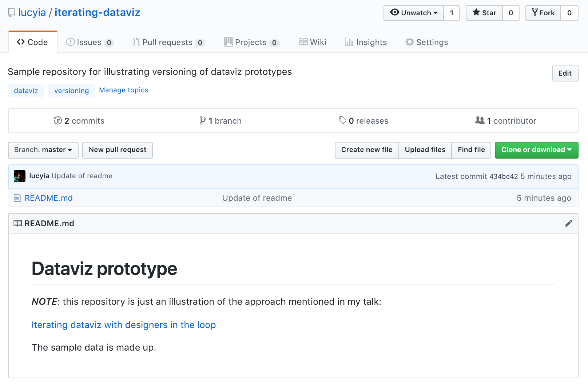Viewport: 588px width, 387px height.
Task: View the 1 contributor link
Action: point(506,121)
